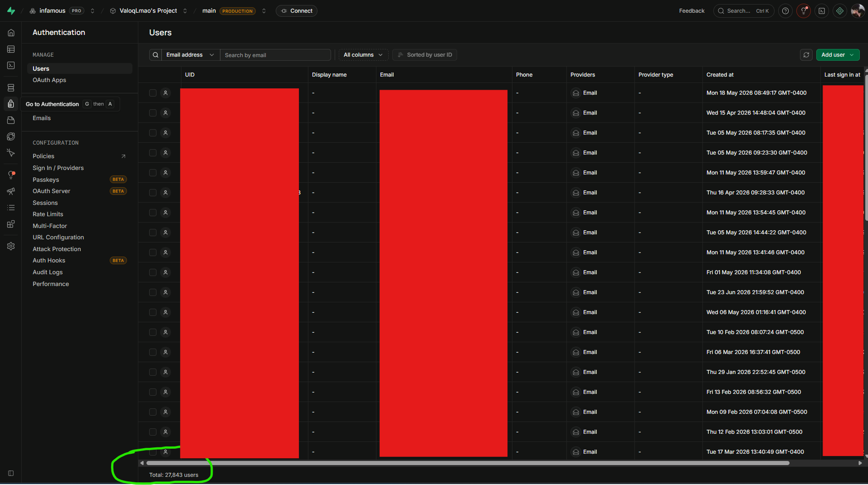Click the horizontal scrollbar thumb under the table
This screenshot has width=868, height=485.
(x=468, y=463)
